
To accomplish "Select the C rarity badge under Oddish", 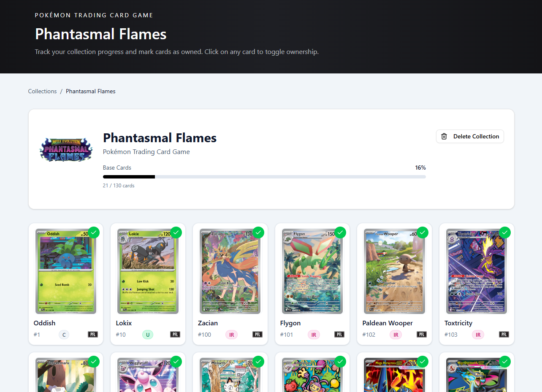I will click(64, 334).
